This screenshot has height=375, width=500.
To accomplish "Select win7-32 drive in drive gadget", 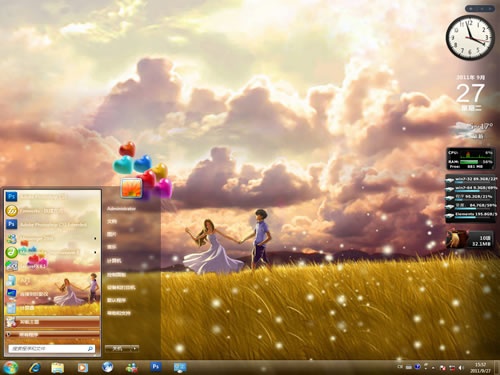I will [472, 180].
